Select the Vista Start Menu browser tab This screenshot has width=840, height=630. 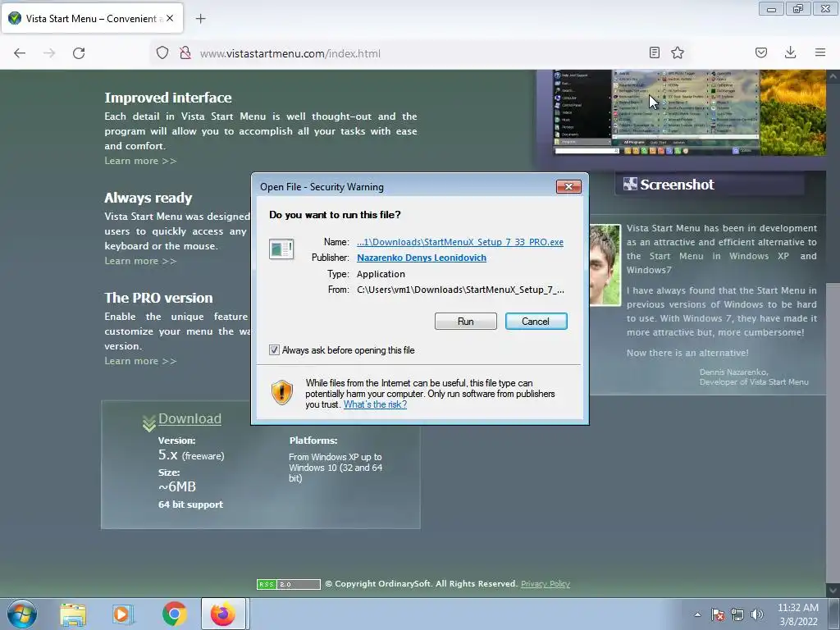92,18
